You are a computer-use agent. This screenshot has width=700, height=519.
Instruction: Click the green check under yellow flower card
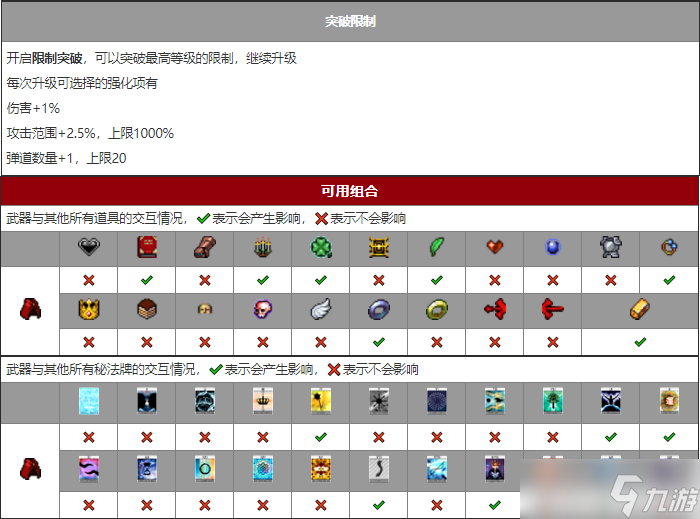tap(321, 437)
